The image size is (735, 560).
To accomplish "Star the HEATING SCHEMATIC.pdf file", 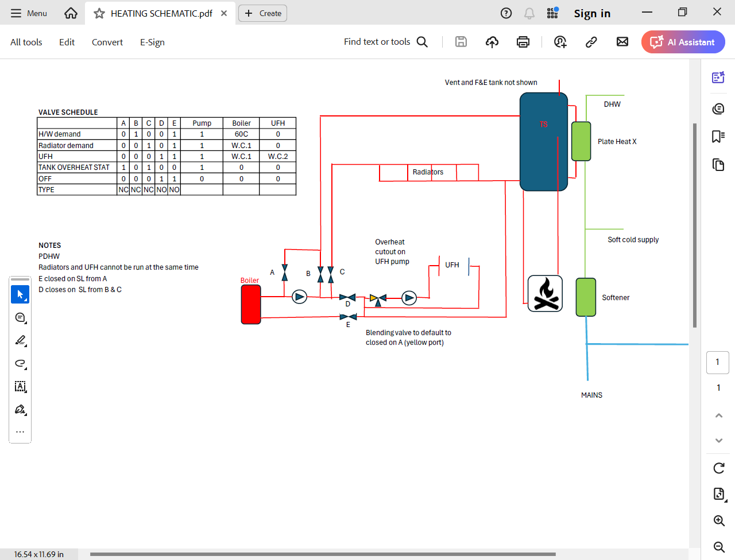I will coord(99,13).
